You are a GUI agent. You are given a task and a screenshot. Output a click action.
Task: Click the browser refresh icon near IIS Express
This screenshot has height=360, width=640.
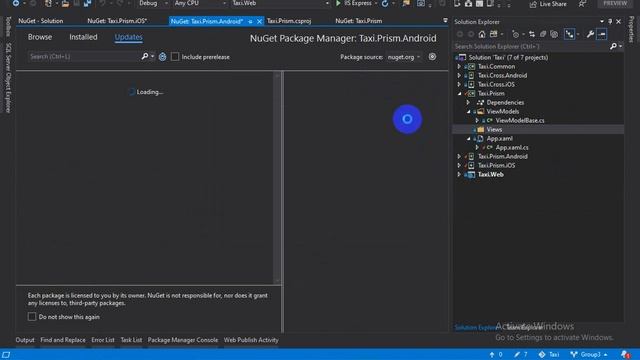click(385, 3)
